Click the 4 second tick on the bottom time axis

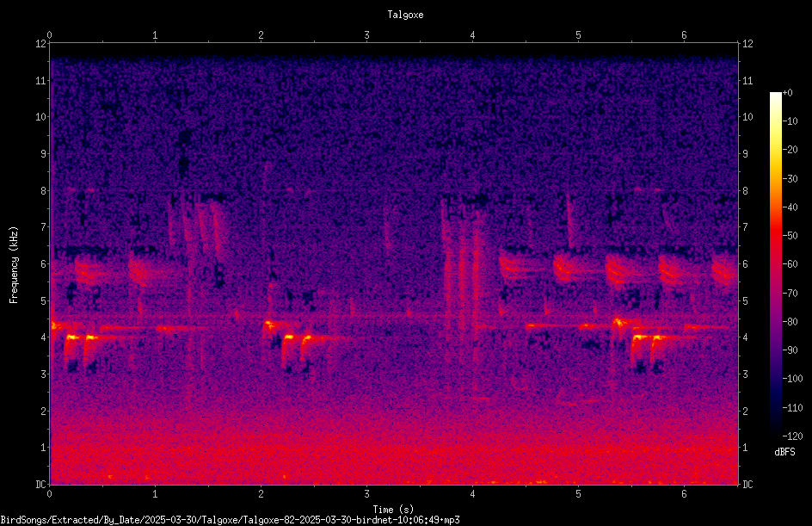472,494
